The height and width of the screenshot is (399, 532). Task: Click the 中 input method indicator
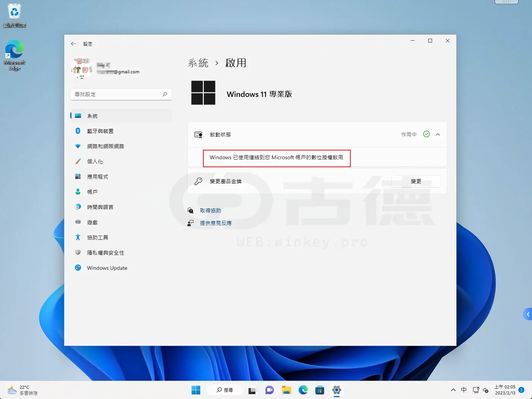point(464,390)
